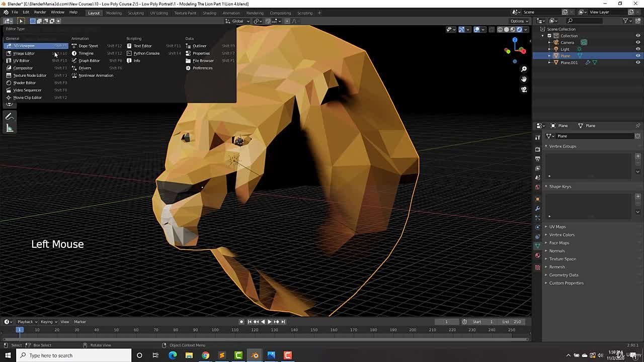Uncheck the Collection exclude checkbox
Screen dimensions: 644x362
click(x=549, y=36)
